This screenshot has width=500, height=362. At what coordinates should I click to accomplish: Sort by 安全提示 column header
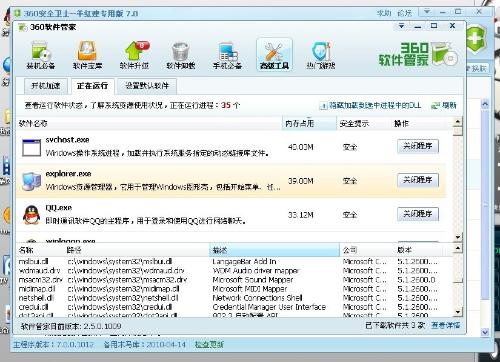click(363, 124)
